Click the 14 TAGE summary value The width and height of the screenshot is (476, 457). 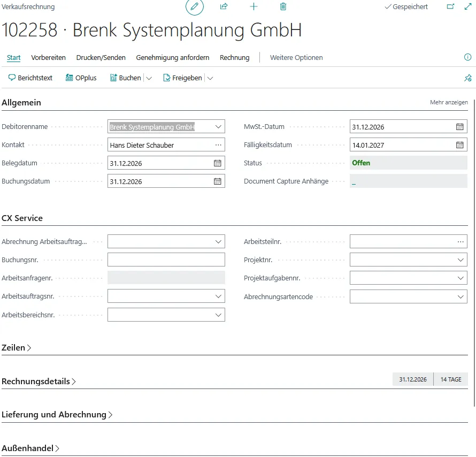tap(450, 379)
